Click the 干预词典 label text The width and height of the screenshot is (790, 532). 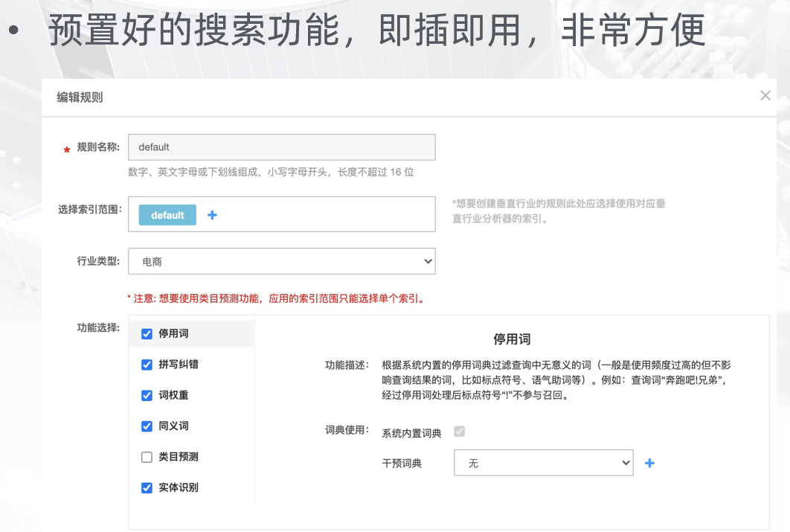coord(402,463)
